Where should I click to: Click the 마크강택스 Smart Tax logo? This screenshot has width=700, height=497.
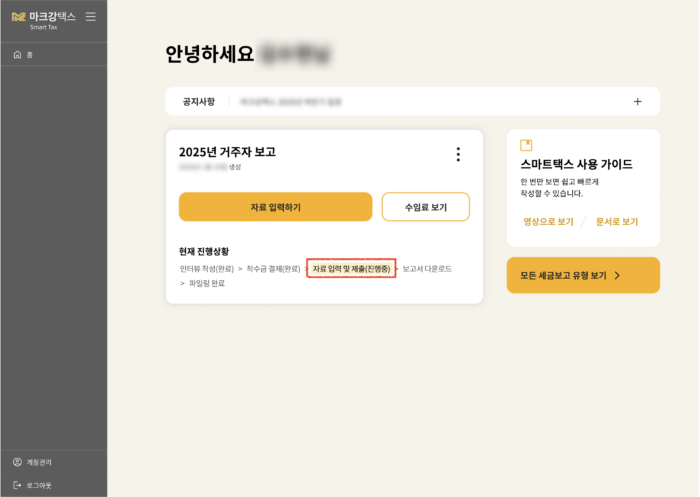point(44,19)
